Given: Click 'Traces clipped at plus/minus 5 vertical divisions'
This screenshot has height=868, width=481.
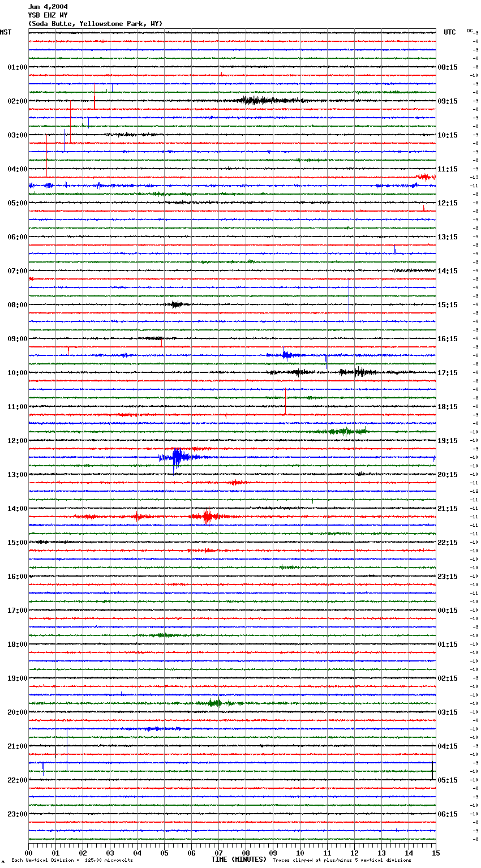Looking at the screenshot, I should click(342, 861).
